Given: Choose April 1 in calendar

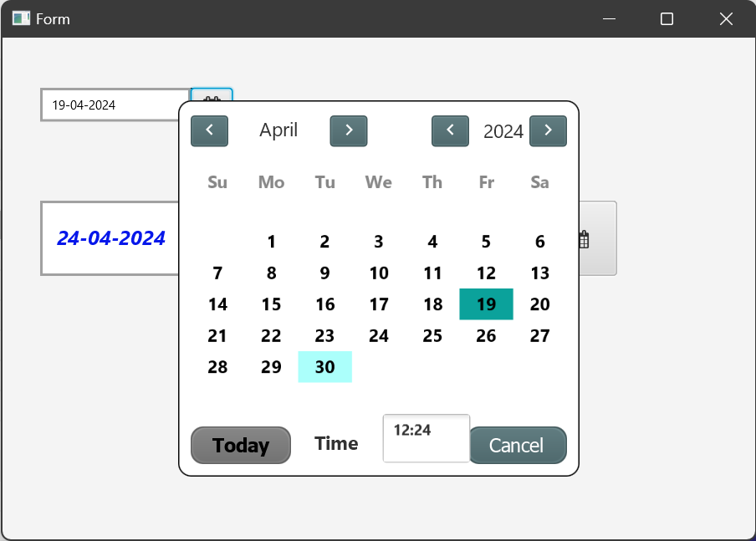Looking at the screenshot, I should pos(271,242).
